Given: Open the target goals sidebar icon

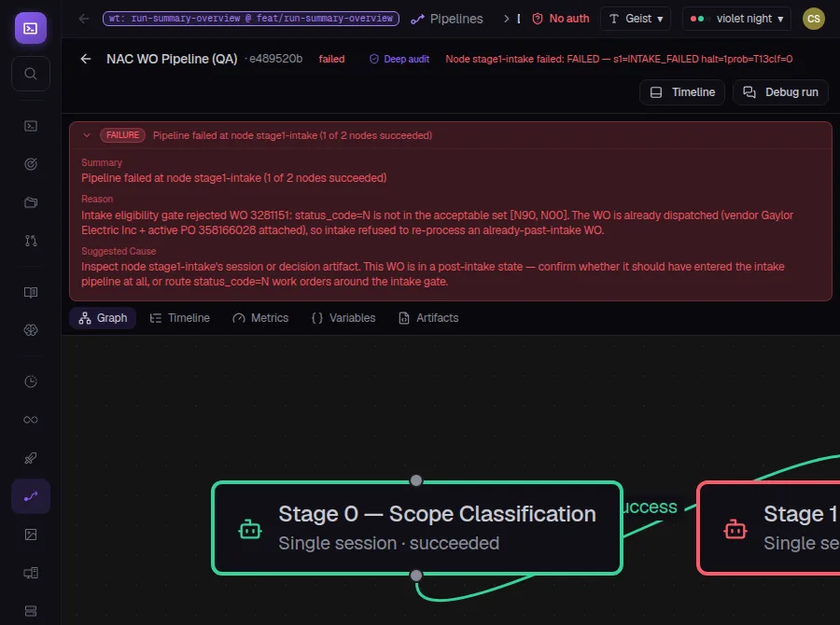Looking at the screenshot, I should point(31,164).
